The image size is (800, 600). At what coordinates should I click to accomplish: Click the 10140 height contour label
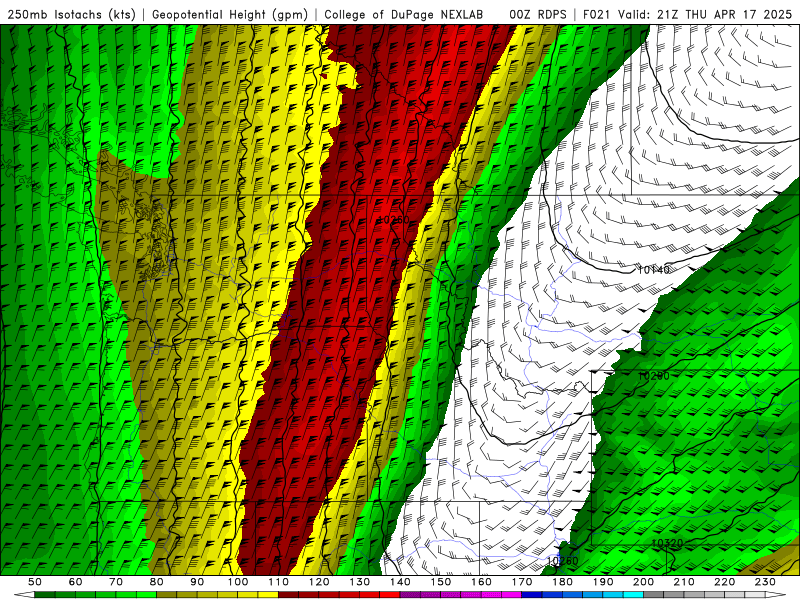point(654,269)
